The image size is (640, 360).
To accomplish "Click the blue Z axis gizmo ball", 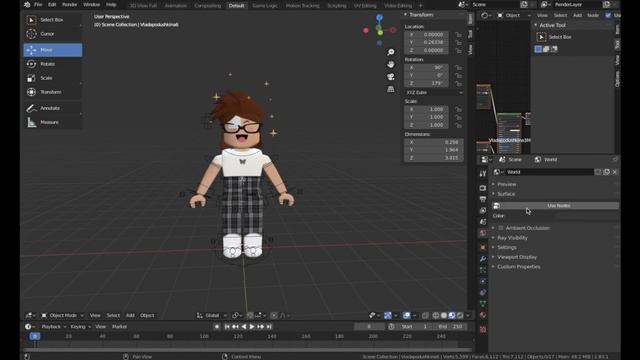I will [380, 17].
